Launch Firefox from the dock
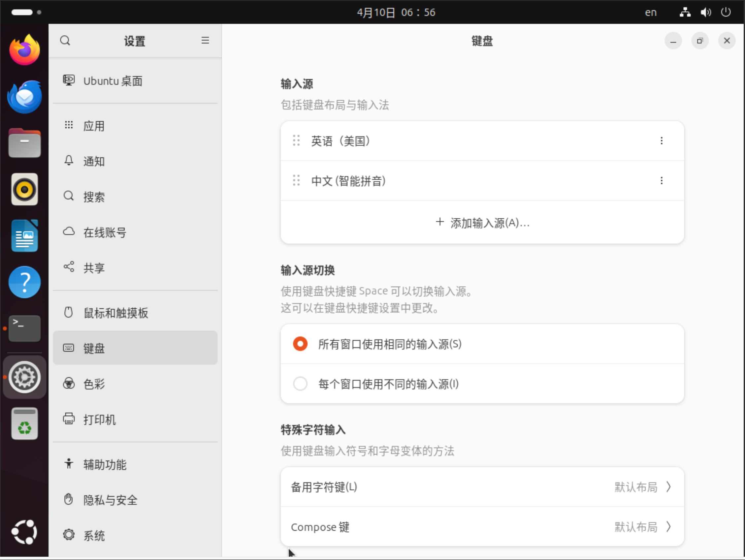Screen dimensions: 745x560 click(25, 50)
